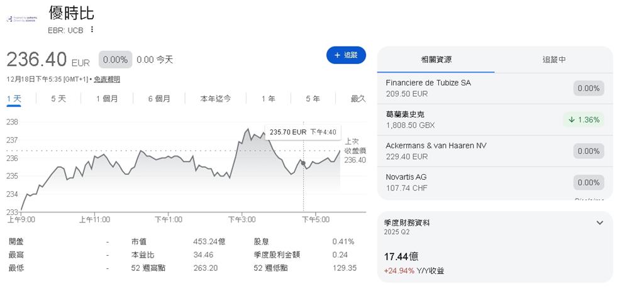The image size is (644, 291).
Task: Open the 免責聲明 disclaimer link
Action: click(107, 79)
